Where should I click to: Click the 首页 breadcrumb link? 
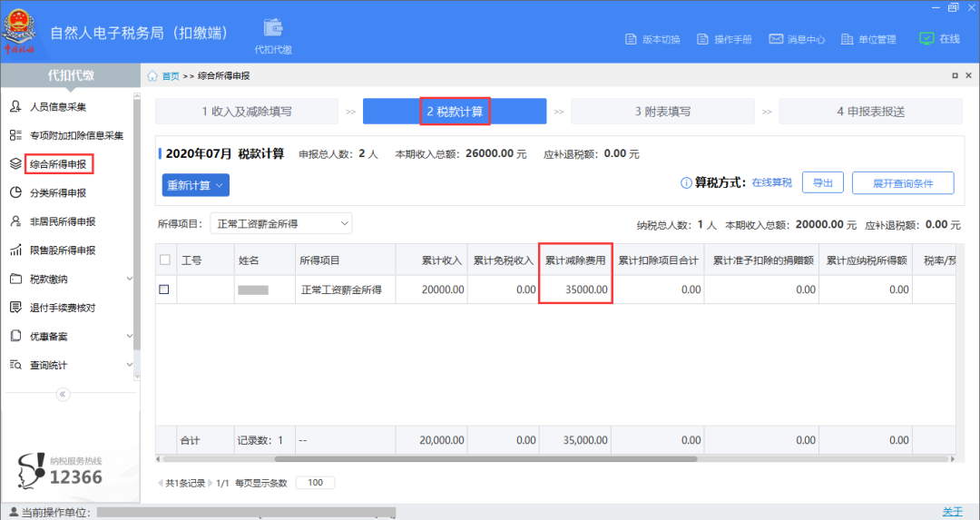171,76
